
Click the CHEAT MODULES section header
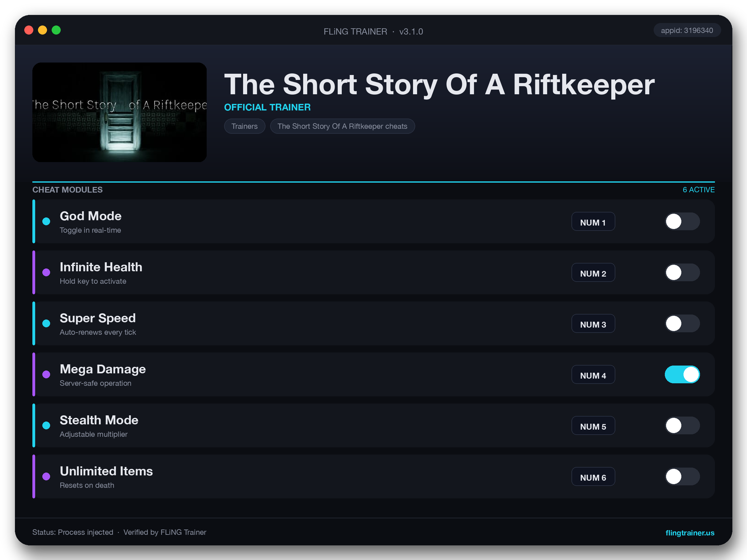[x=68, y=190]
